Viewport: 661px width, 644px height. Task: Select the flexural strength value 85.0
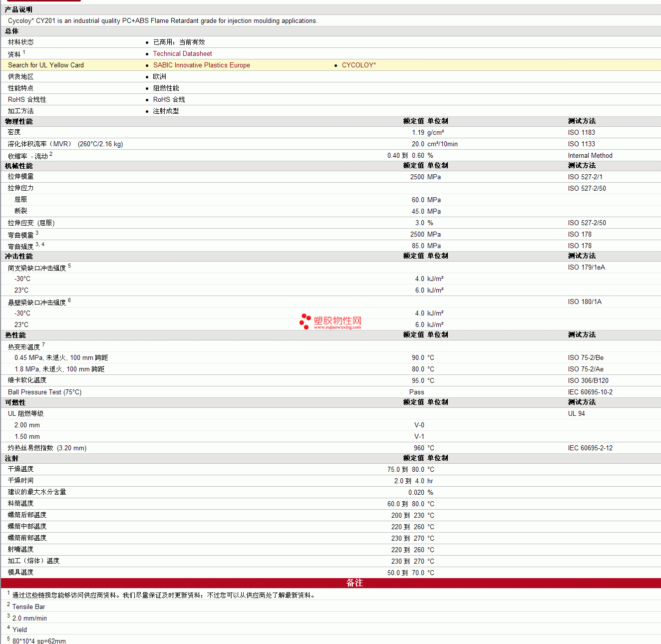(x=418, y=246)
